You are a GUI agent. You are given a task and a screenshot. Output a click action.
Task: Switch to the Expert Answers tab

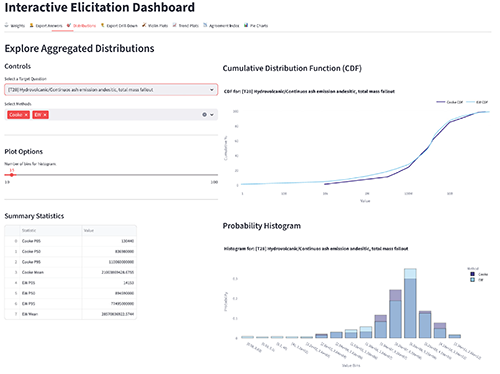pos(46,26)
